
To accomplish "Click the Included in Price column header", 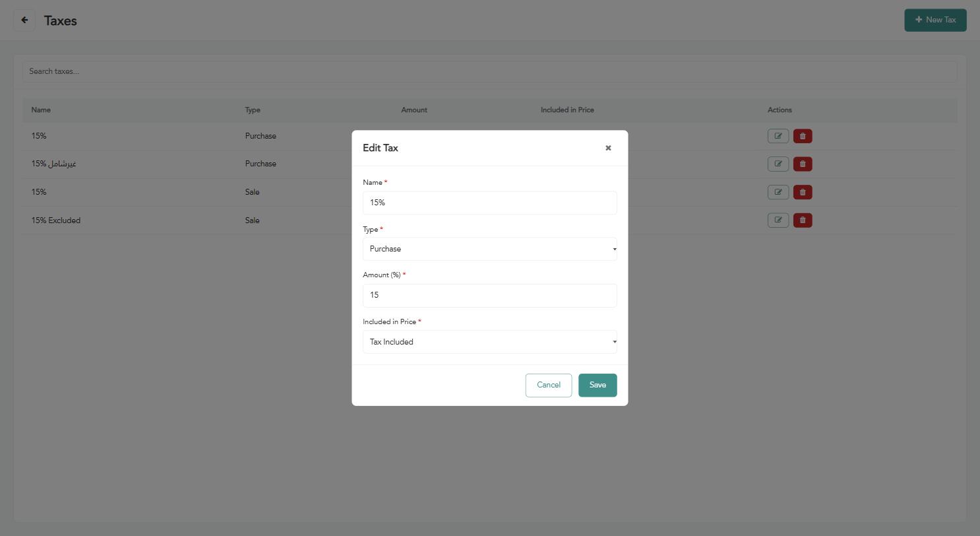I will click(567, 110).
